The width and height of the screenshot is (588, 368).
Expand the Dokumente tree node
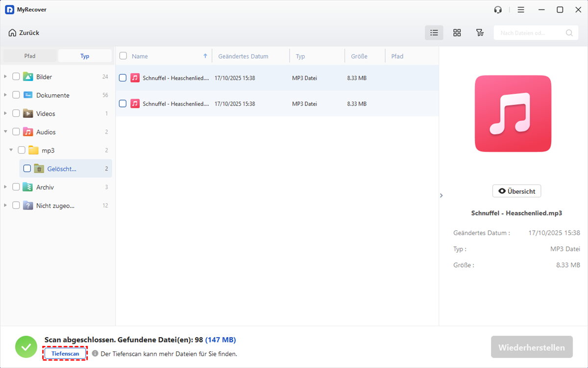click(x=5, y=95)
